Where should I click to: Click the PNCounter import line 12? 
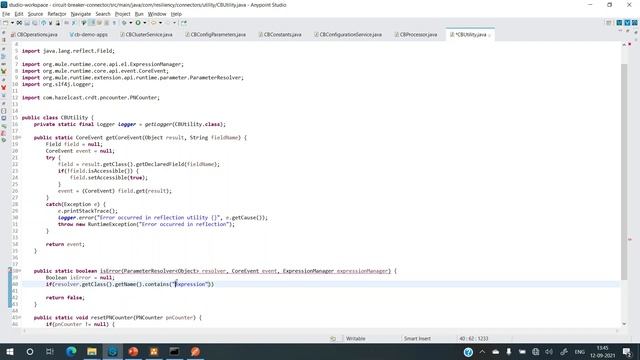91,98
